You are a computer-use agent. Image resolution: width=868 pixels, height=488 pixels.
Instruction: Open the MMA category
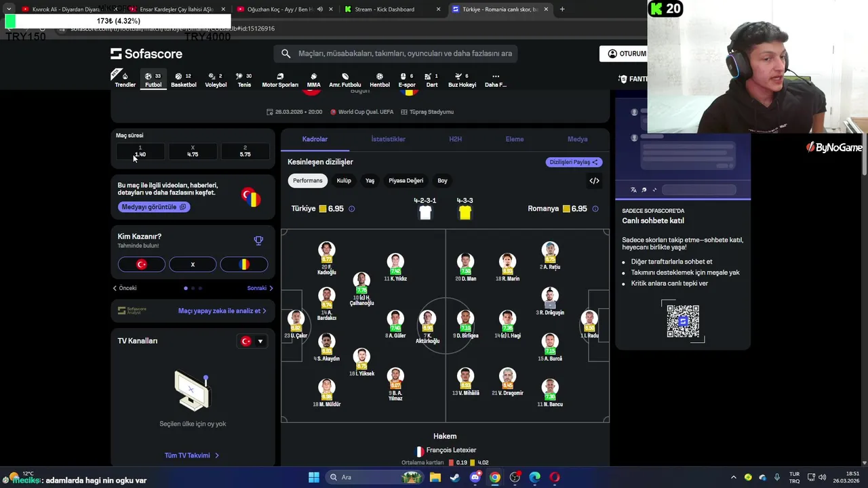pos(313,80)
